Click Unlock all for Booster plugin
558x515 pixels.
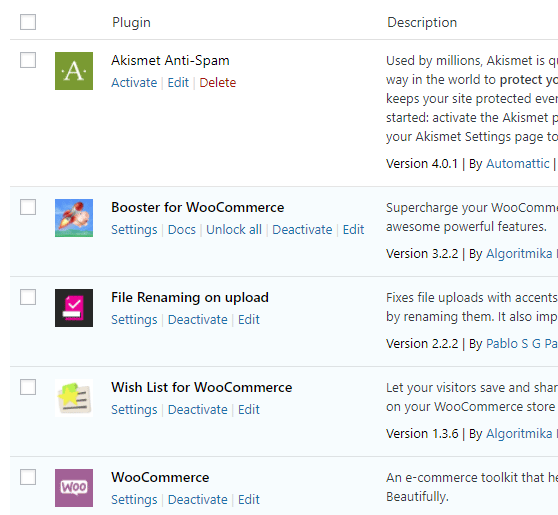point(234,230)
